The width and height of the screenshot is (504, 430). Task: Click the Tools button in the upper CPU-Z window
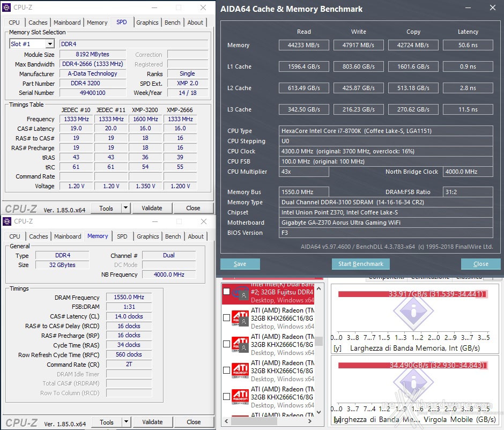click(106, 208)
